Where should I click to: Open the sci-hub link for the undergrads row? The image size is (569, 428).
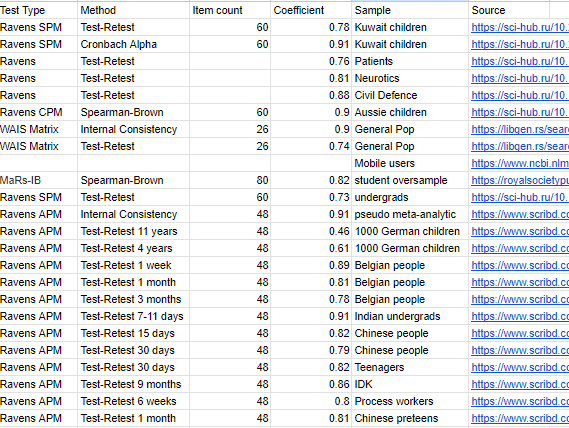click(520, 197)
